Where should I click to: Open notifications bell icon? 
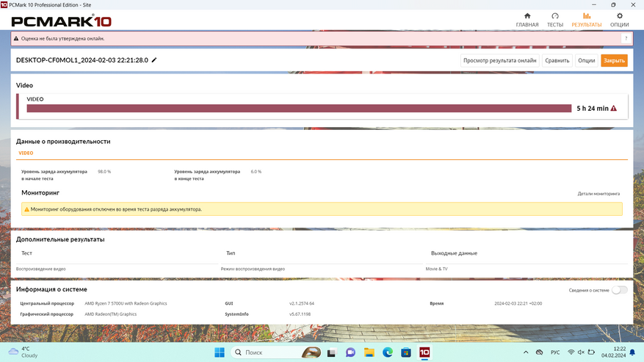click(x=632, y=352)
